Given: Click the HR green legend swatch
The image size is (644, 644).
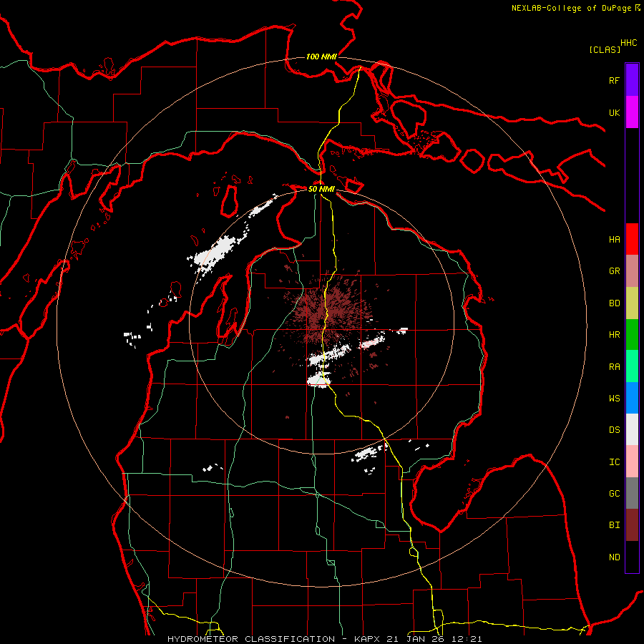Looking at the screenshot, I should (632, 335).
